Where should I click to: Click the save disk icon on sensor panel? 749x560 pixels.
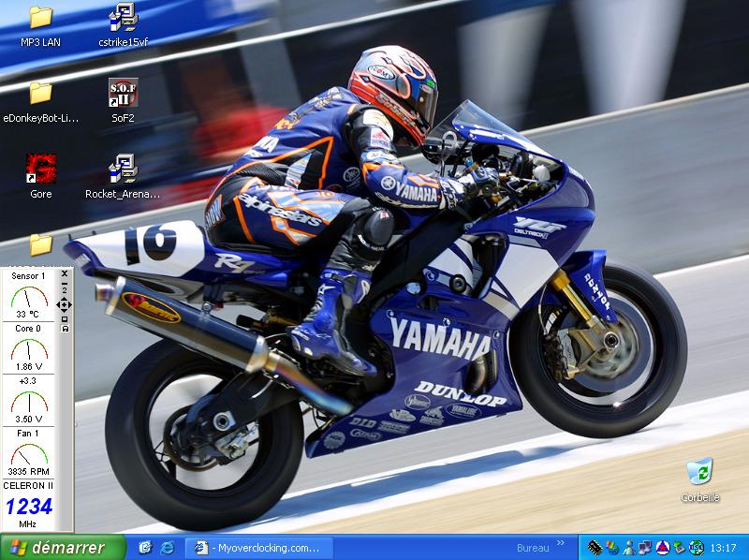[65, 329]
